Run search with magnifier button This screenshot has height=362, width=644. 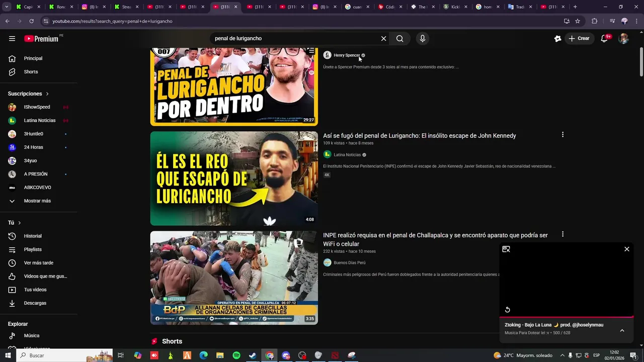tap(399, 38)
